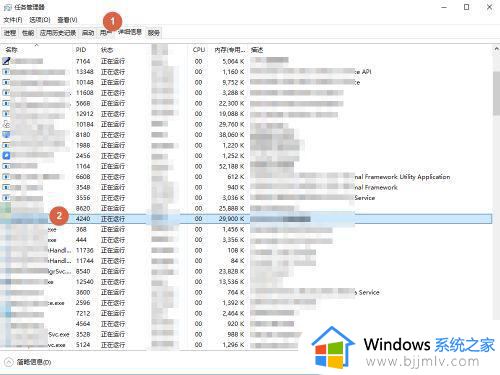
Task: Click process name ending Svc.exe, PID 3528
Action: 59,334
